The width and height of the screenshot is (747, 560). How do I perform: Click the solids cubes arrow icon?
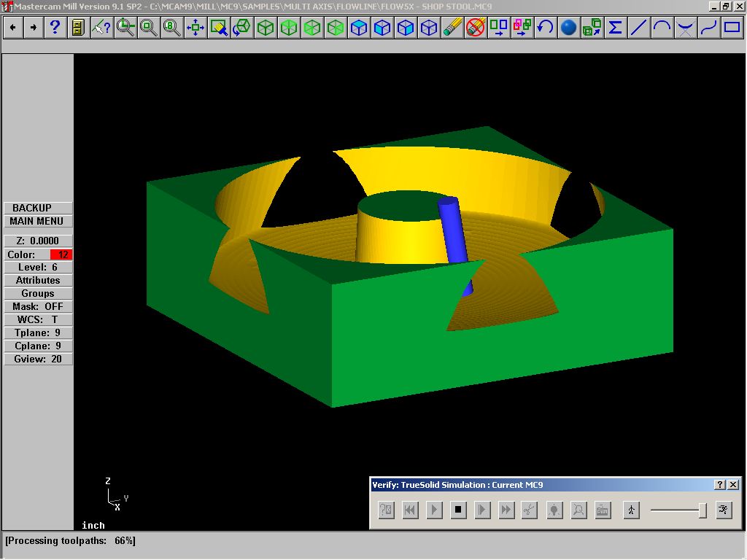pos(592,28)
